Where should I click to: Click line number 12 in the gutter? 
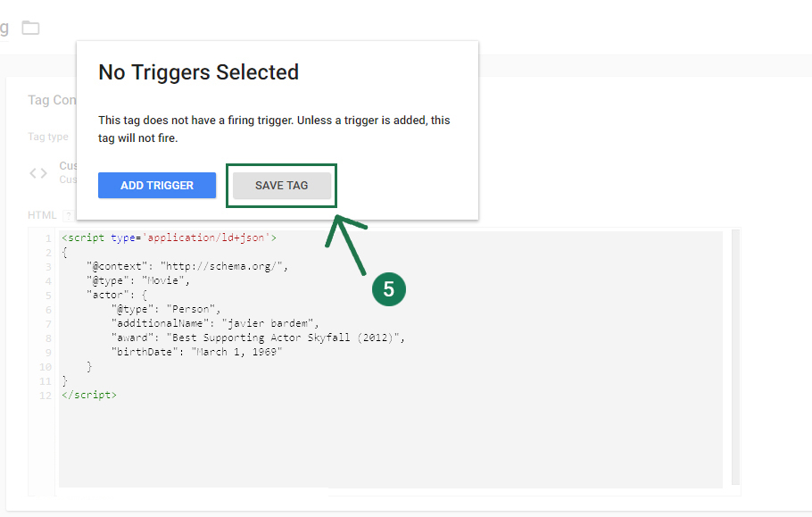point(46,395)
